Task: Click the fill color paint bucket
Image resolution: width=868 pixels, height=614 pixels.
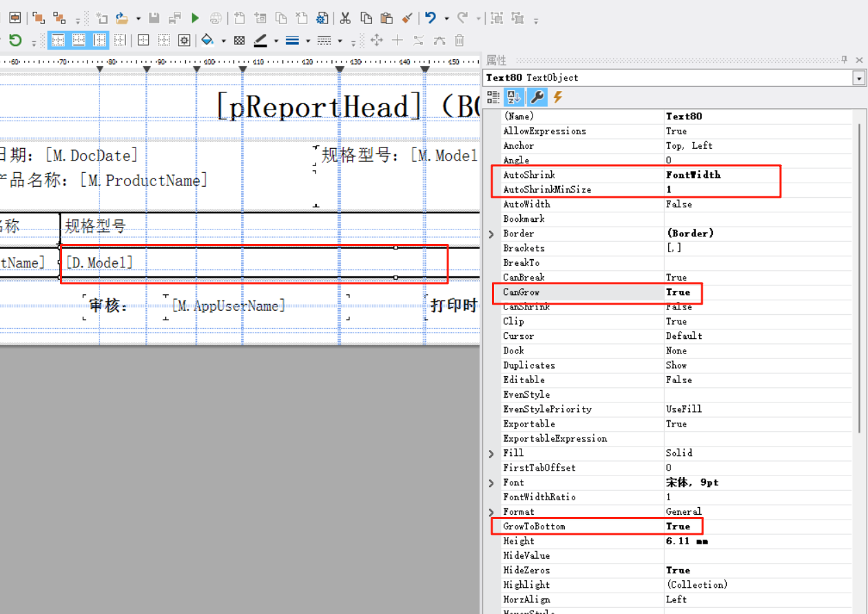Action: tap(207, 41)
